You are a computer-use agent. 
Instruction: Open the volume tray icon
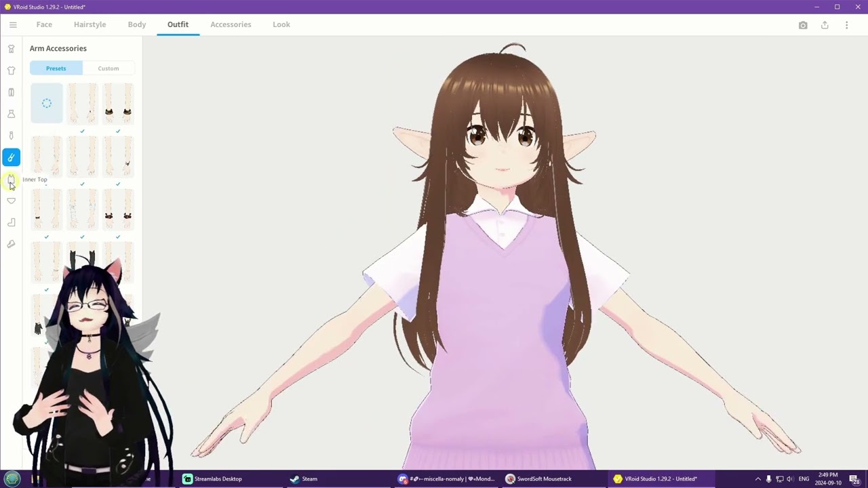point(790,479)
